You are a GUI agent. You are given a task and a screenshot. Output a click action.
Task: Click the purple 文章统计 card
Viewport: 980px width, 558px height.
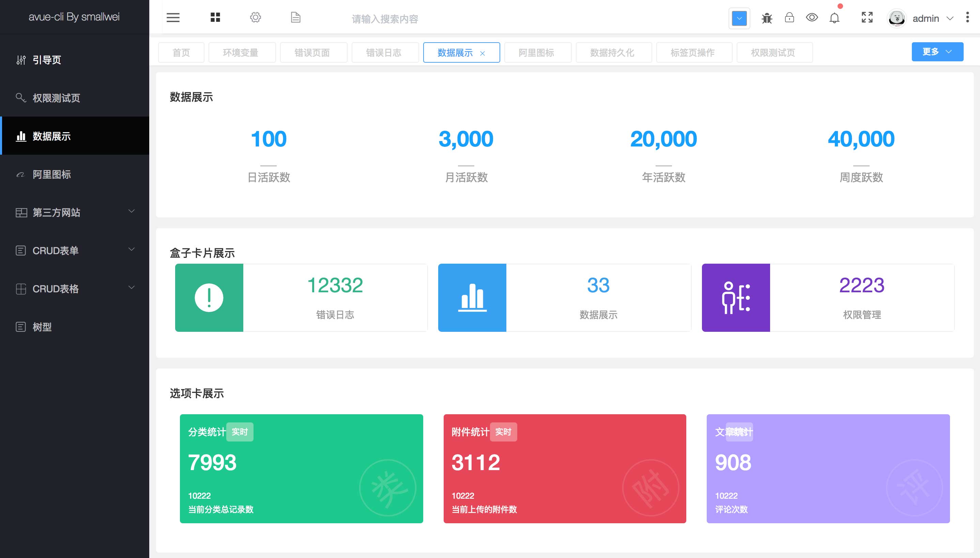coord(828,468)
